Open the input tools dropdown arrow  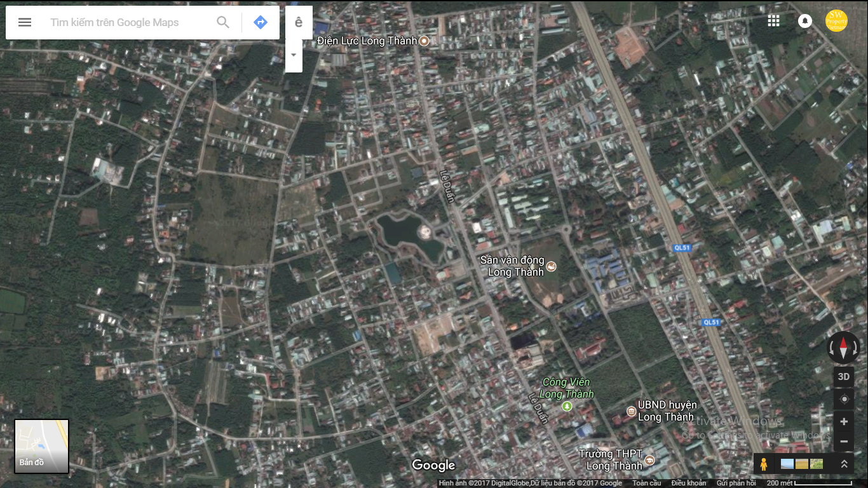(x=294, y=55)
